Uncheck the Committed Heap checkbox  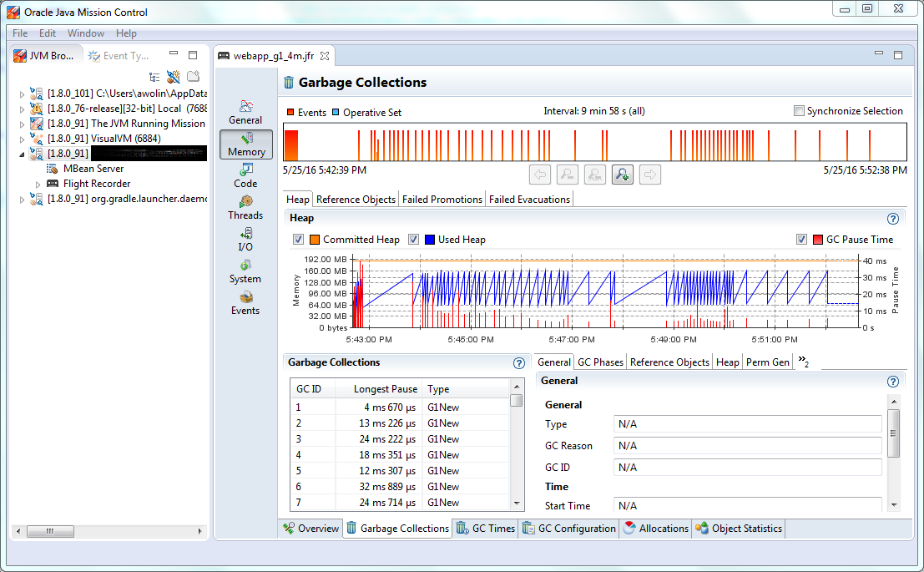click(298, 240)
